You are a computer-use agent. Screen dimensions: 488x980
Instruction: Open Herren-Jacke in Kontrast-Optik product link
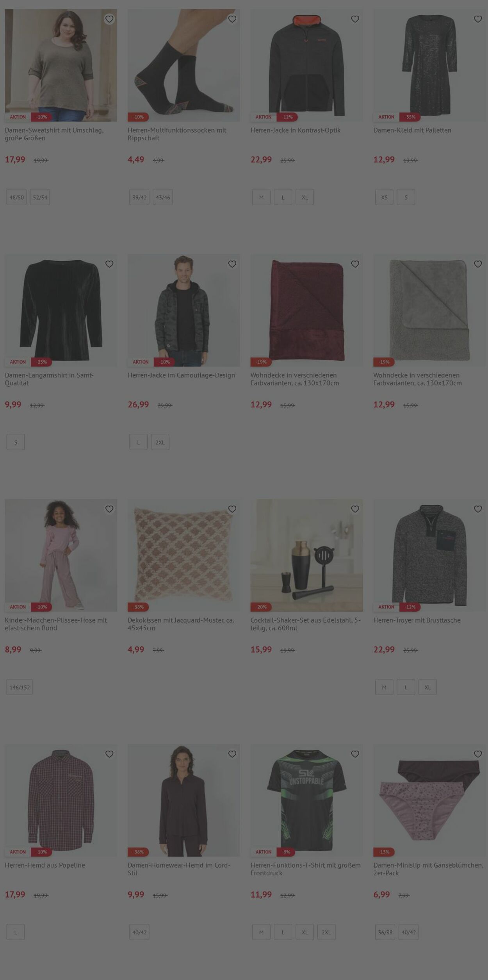[x=296, y=130]
